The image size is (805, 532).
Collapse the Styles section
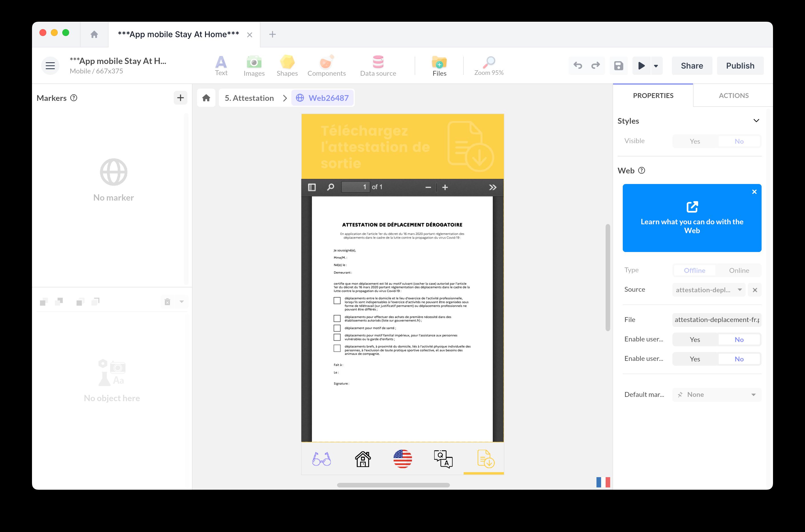click(756, 121)
